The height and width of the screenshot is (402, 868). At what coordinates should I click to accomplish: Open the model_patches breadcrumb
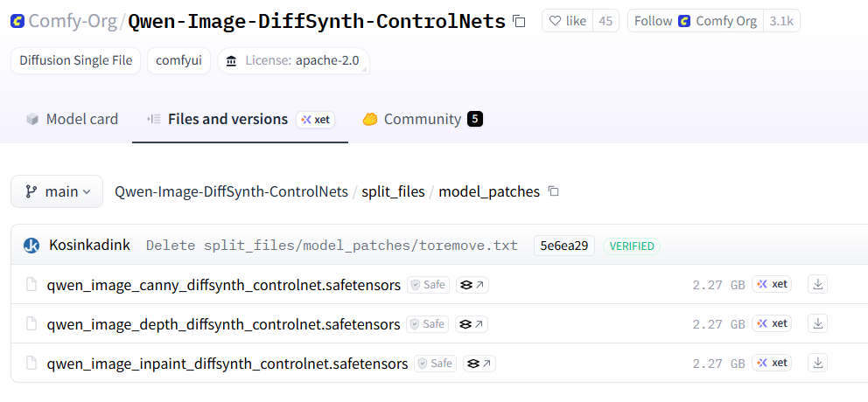pyautogui.click(x=489, y=192)
